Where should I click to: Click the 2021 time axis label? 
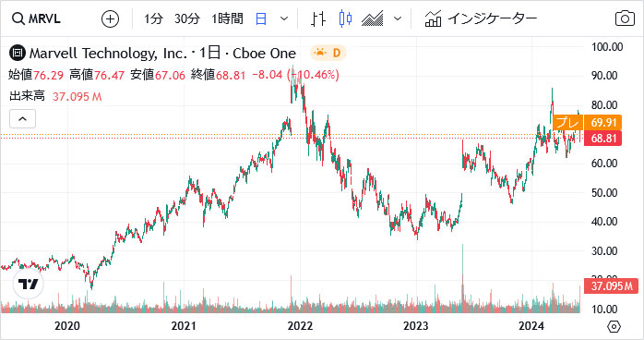[x=184, y=326]
